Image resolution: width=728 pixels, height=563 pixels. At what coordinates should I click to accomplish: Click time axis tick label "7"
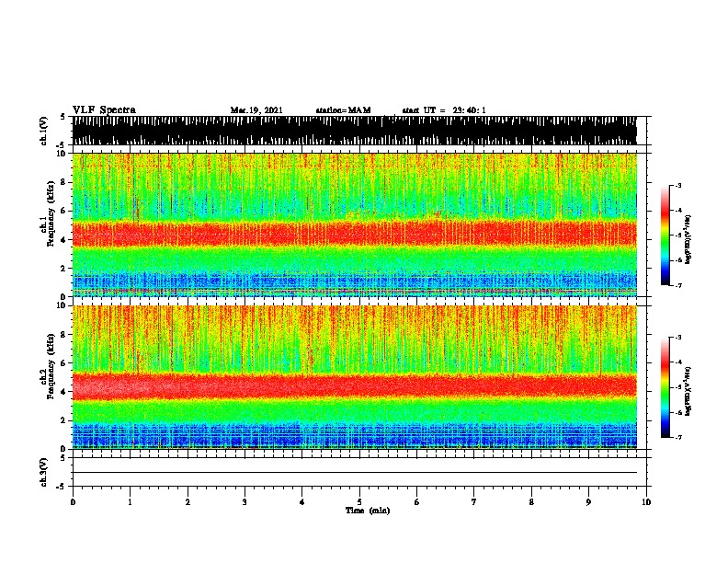tap(474, 502)
